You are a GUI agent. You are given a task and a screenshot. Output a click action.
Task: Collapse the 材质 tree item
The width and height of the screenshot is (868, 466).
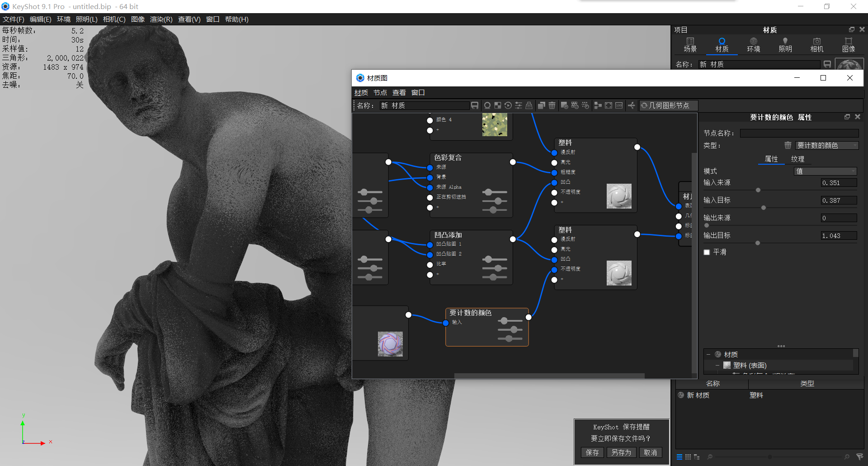point(709,354)
